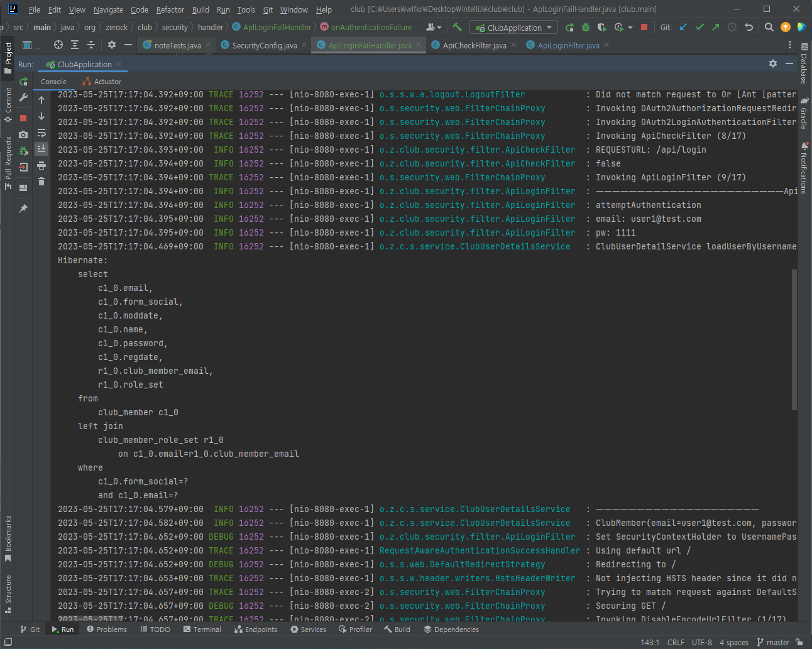This screenshot has height=649, width=812.
Task: Open the editor tabs more-options menu
Action: pos(790,45)
